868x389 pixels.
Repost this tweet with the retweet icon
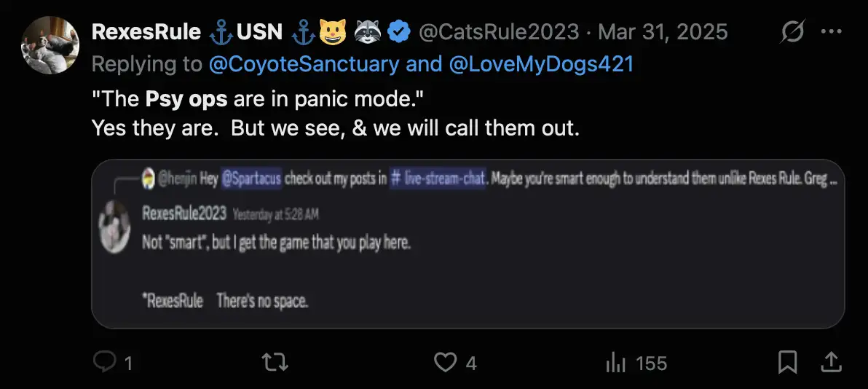tap(274, 362)
